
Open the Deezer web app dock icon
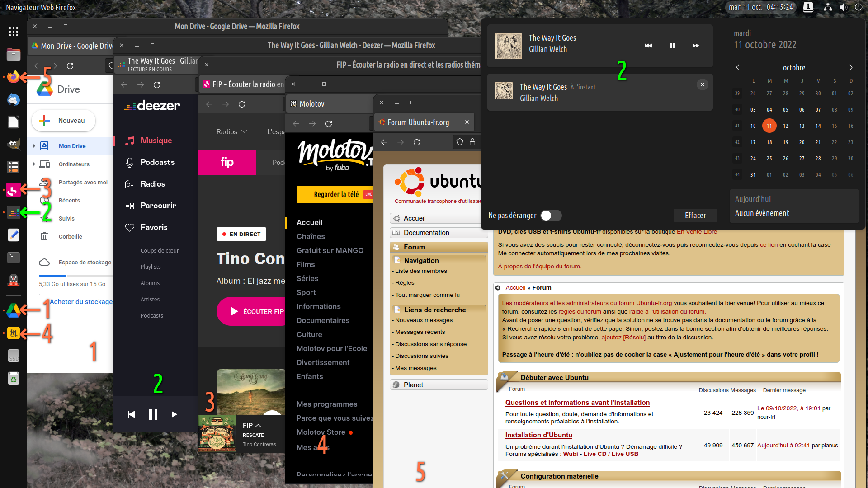[14, 212]
